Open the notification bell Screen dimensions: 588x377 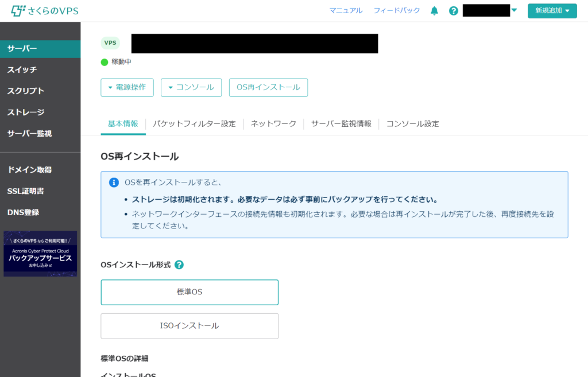tap(434, 11)
